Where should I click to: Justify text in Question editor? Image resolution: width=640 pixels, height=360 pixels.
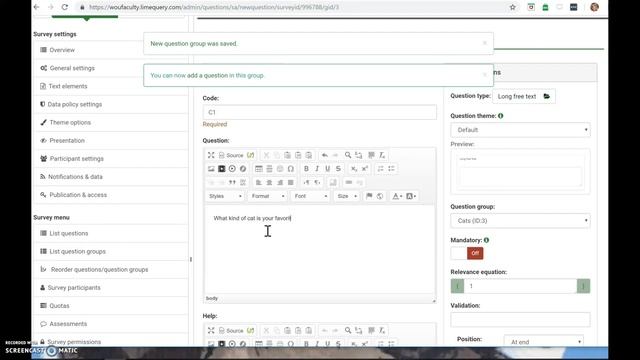[x=291, y=182]
